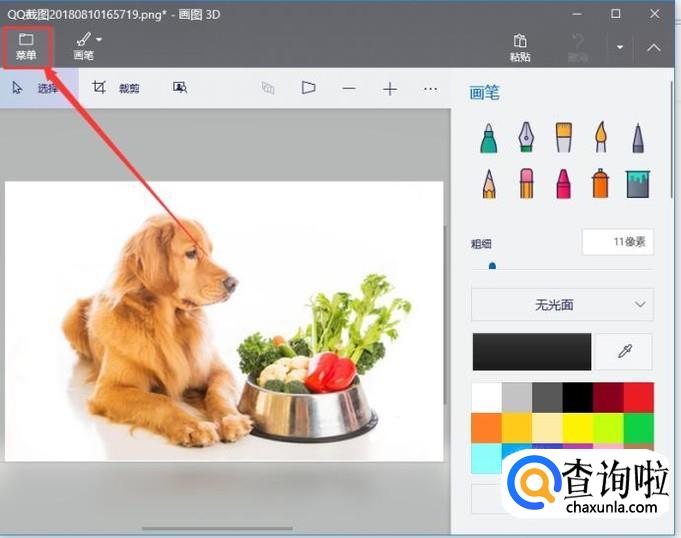Open the 画笔 (Brushes) tab
Screen dimensions: 681x538
tap(85, 46)
